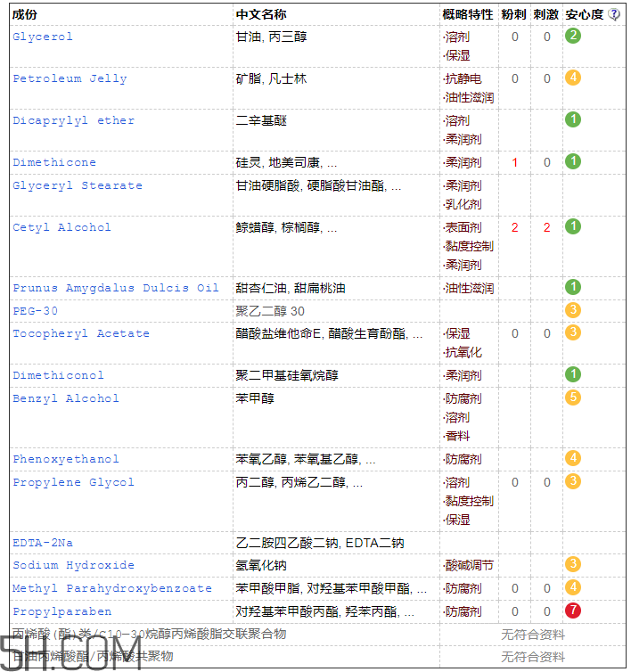Click the orange rating 5 badge for Benzyl Alcohol

pyautogui.click(x=573, y=397)
